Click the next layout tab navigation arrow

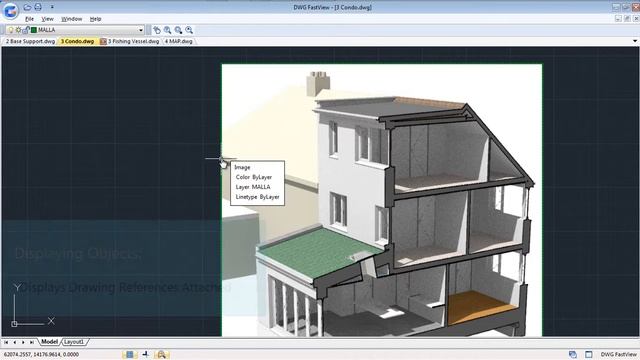pyautogui.click(x=23, y=342)
